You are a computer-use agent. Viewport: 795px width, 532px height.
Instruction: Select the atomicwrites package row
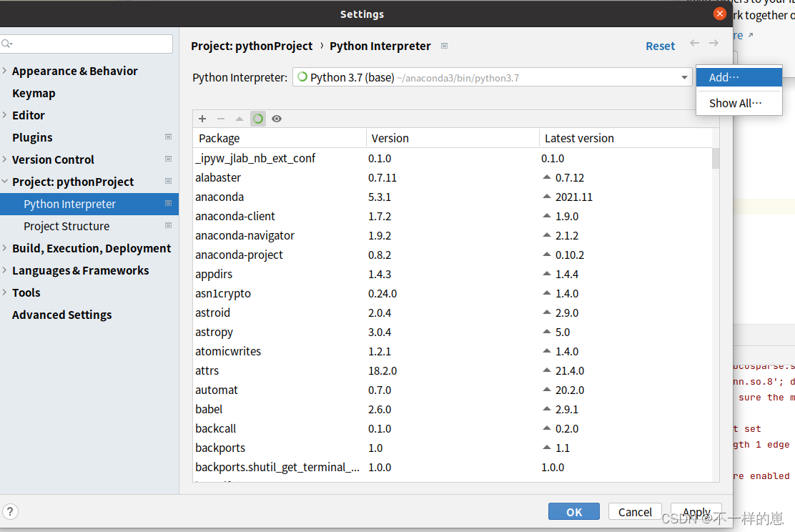[453, 351]
